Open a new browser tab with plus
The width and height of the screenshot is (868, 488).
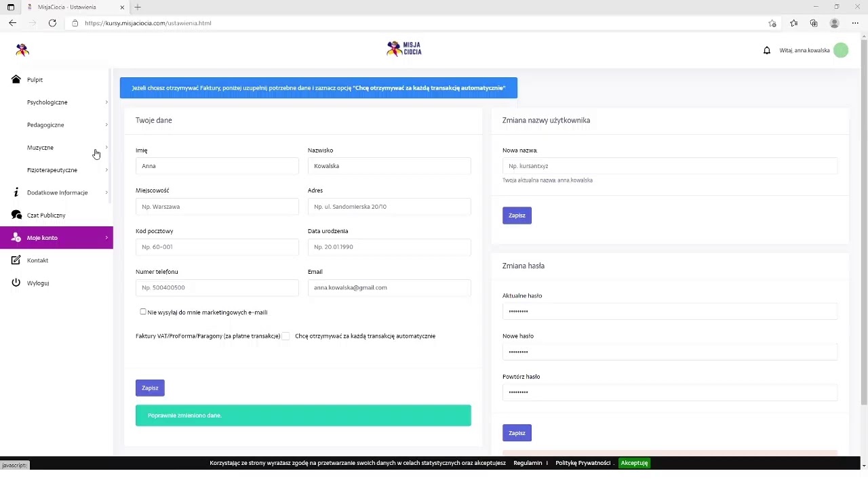[x=138, y=7]
